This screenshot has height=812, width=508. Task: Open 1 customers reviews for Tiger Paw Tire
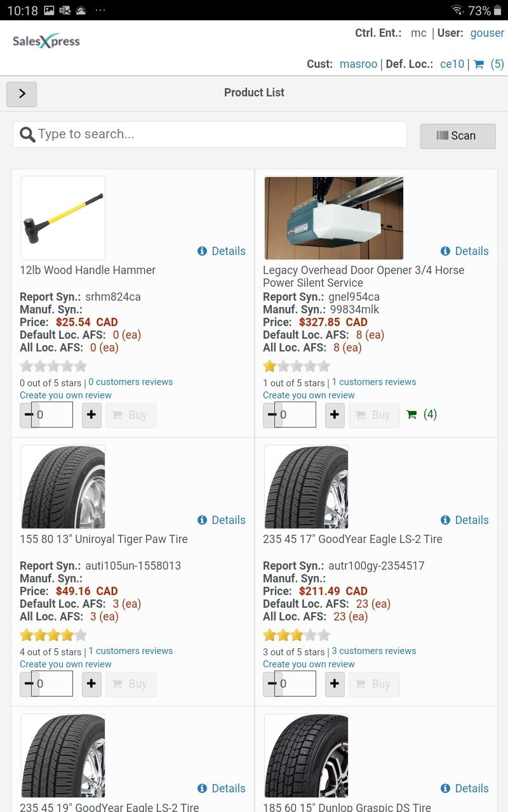click(x=130, y=651)
